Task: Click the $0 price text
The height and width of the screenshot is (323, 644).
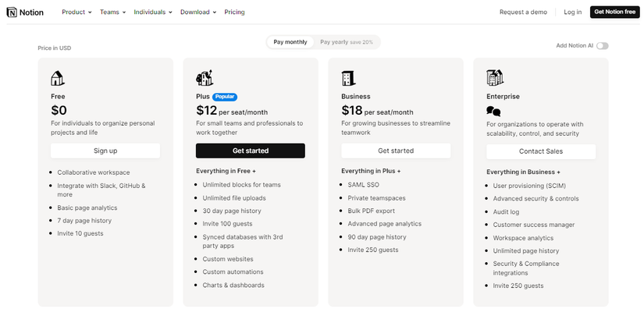Action: coord(59,111)
